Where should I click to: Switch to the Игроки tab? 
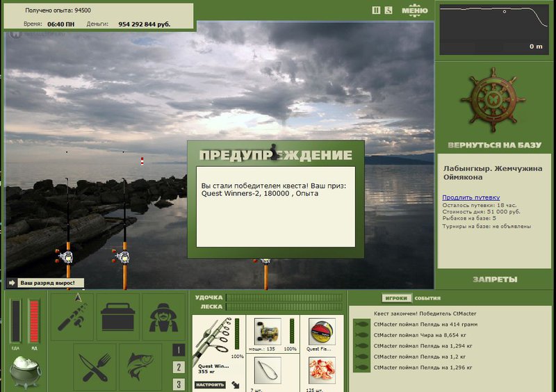(x=396, y=298)
